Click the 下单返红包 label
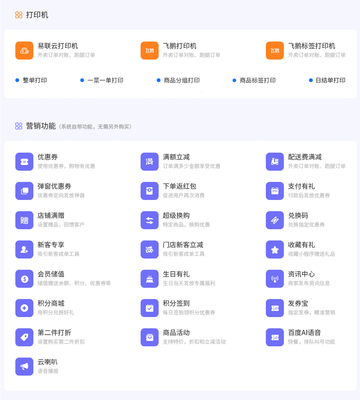This screenshot has height=400, width=360. coord(179,186)
